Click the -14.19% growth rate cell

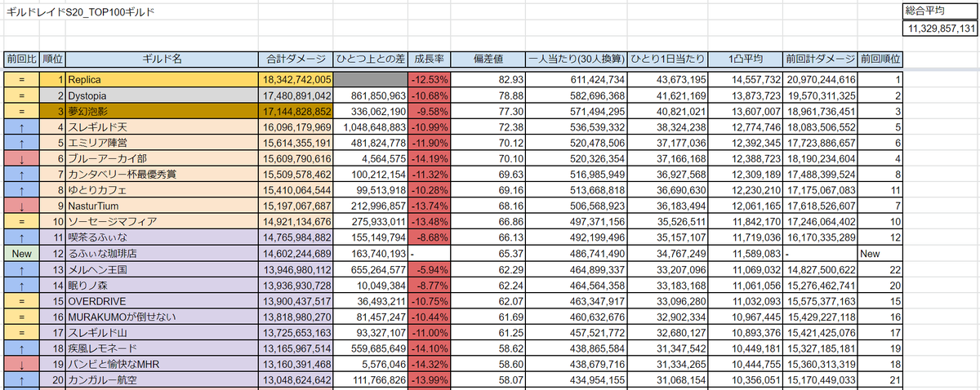coord(430,158)
